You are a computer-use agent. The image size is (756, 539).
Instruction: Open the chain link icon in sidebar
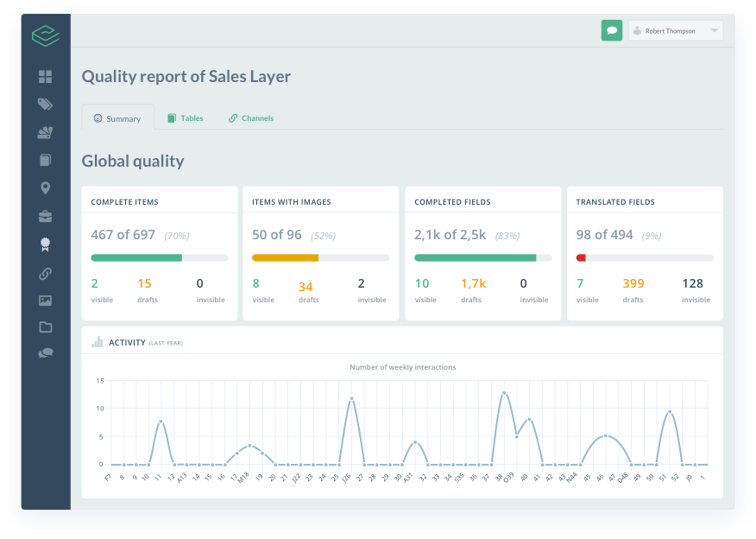point(46,274)
